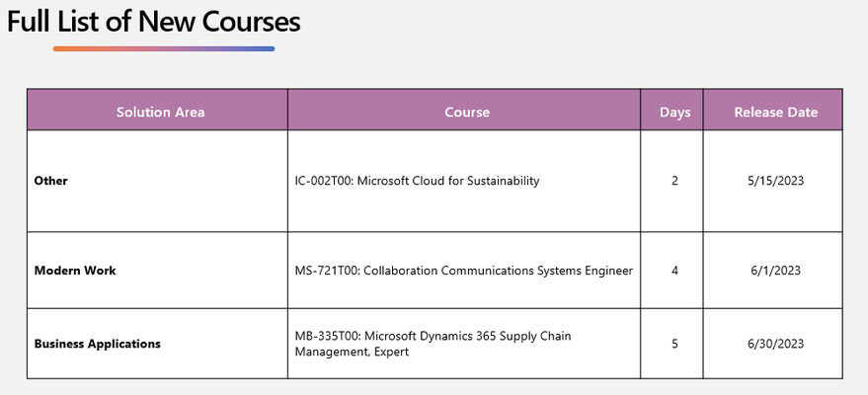
Task: Click the 'Release Date' column header
Action: click(x=775, y=112)
